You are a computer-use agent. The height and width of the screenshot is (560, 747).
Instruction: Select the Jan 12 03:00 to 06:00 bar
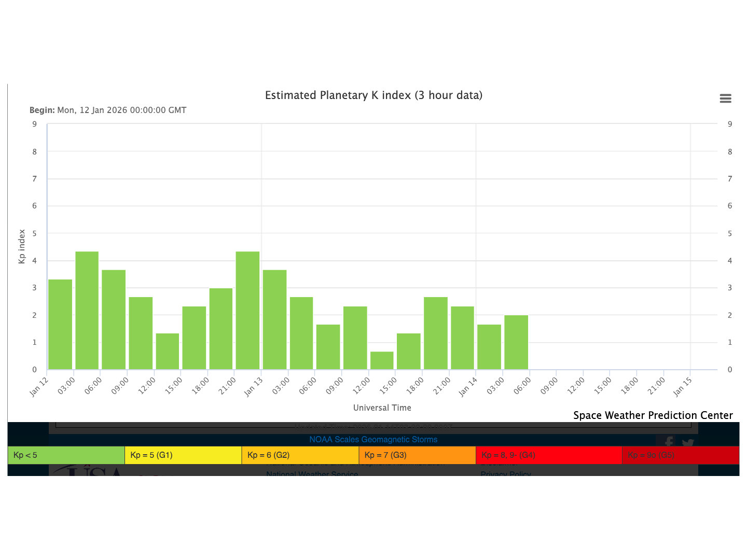87,311
